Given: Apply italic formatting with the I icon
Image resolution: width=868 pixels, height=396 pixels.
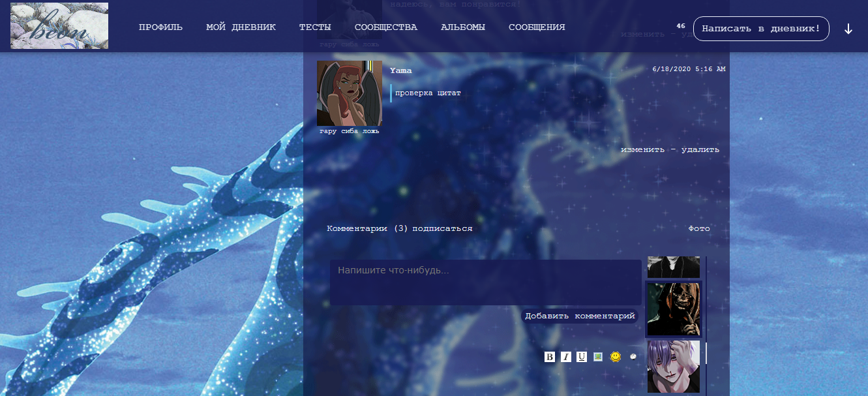Looking at the screenshot, I should point(566,357).
